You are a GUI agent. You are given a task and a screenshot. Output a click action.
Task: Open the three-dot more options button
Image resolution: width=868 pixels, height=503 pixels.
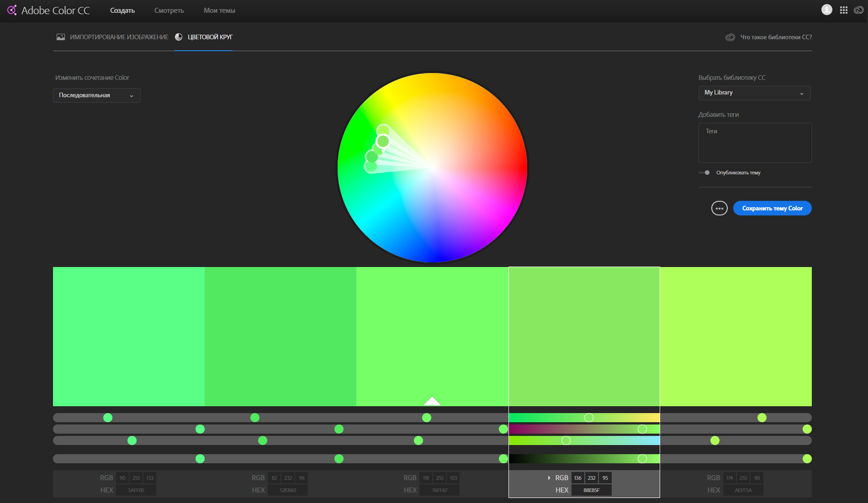[x=719, y=208]
